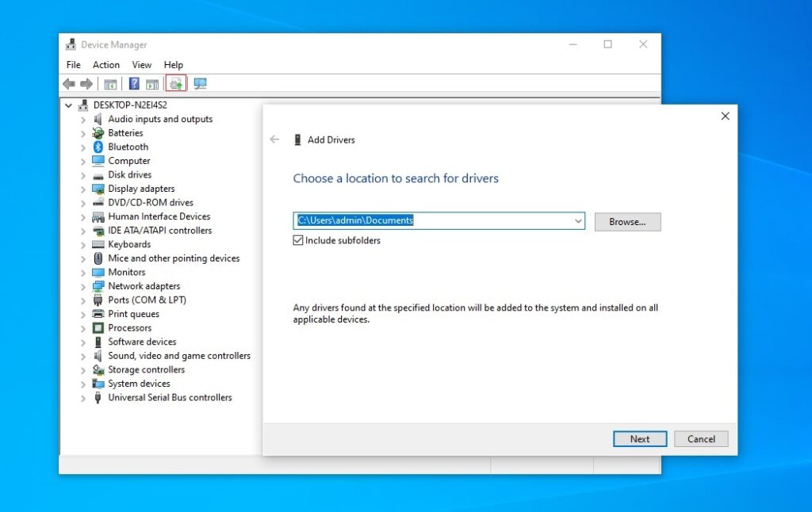Screen dimensions: 812x512
Task: Expand the Network adapters category
Action: click(83, 285)
